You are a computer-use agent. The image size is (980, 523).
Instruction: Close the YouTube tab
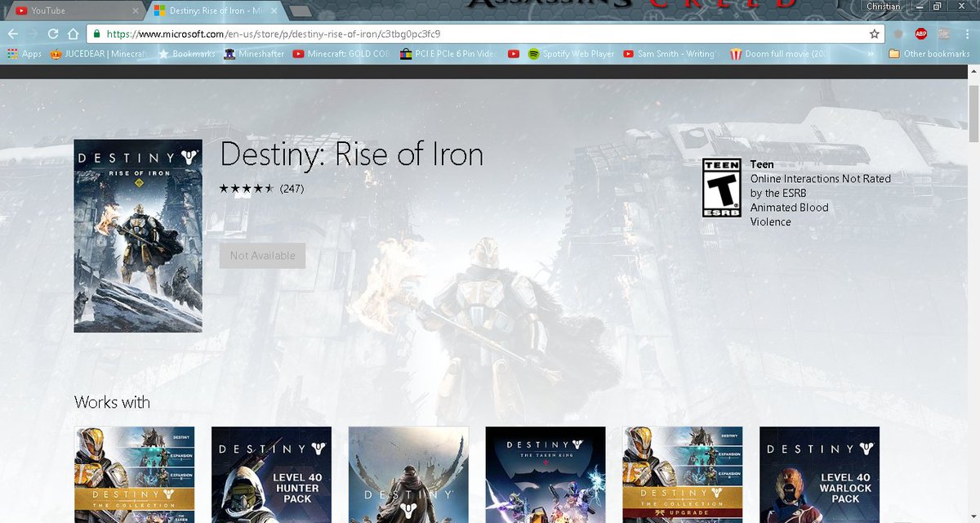(x=135, y=11)
